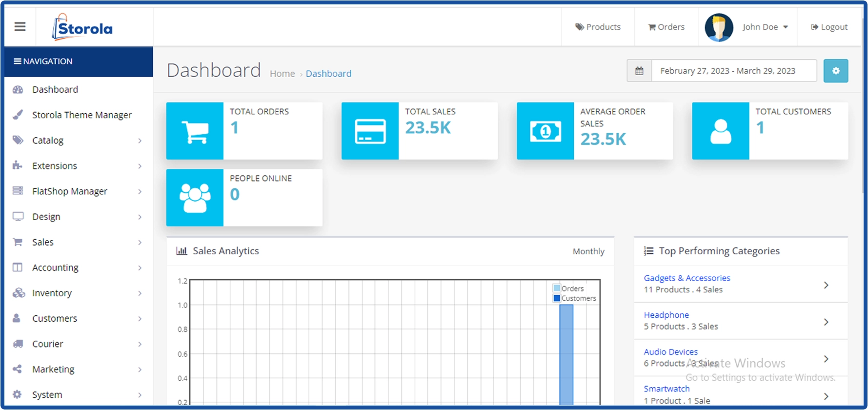Expand the Catalog menu in the sidebar
Viewport: 868px width, 410px height.
(x=48, y=141)
